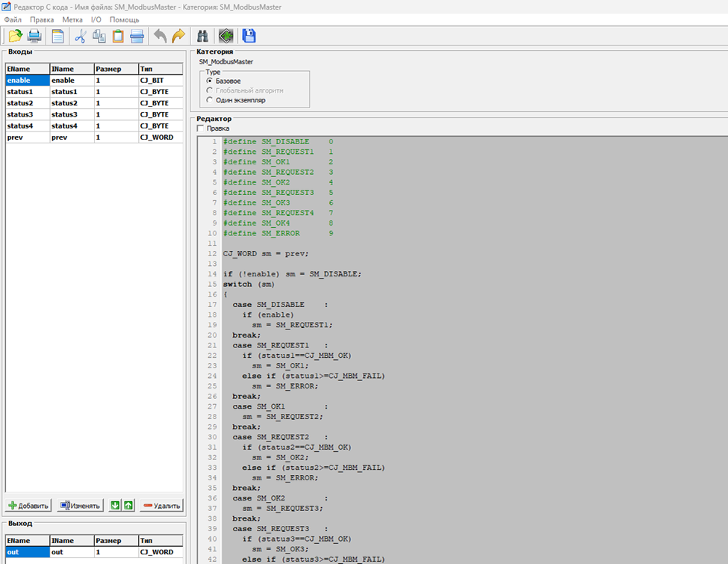Select the prev input row
The height and width of the screenshot is (564, 728).
[94, 137]
